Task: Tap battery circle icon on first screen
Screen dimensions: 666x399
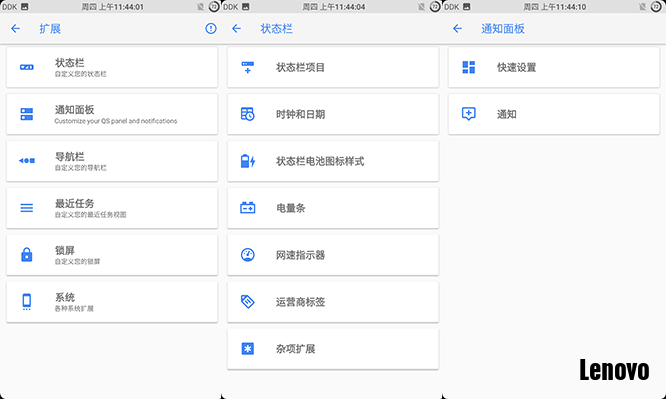Action: (x=214, y=7)
